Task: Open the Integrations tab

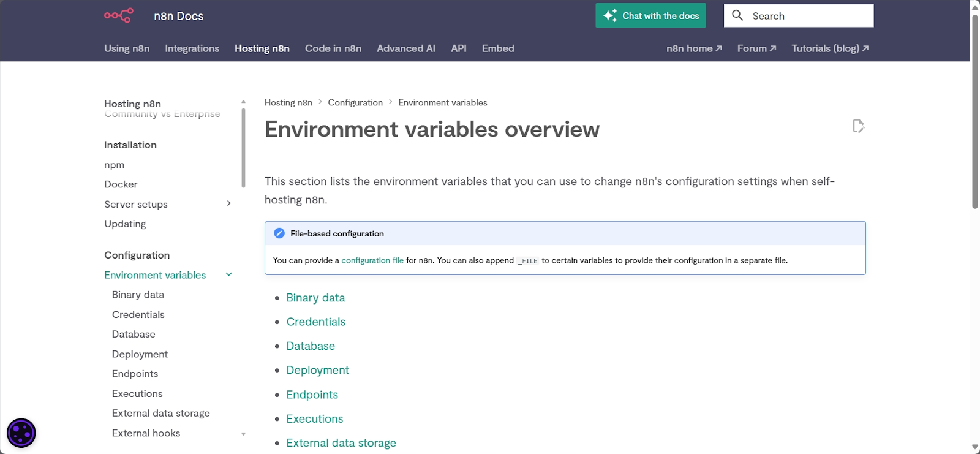Action: click(192, 48)
